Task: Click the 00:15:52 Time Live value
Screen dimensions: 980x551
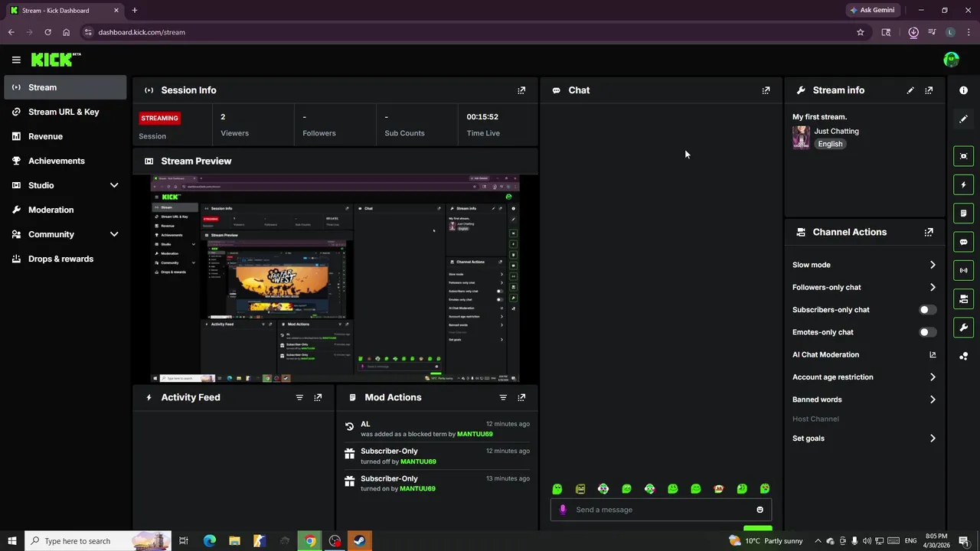Action: pyautogui.click(x=482, y=117)
